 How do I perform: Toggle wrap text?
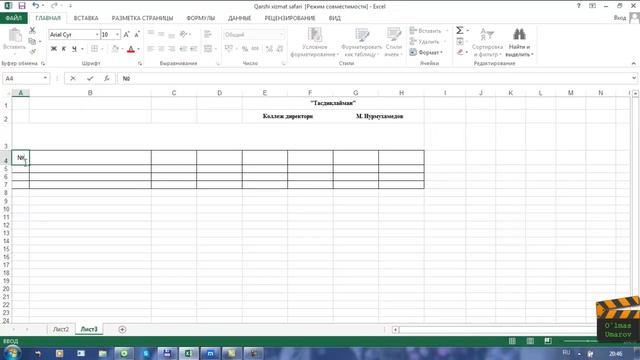click(x=208, y=35)
